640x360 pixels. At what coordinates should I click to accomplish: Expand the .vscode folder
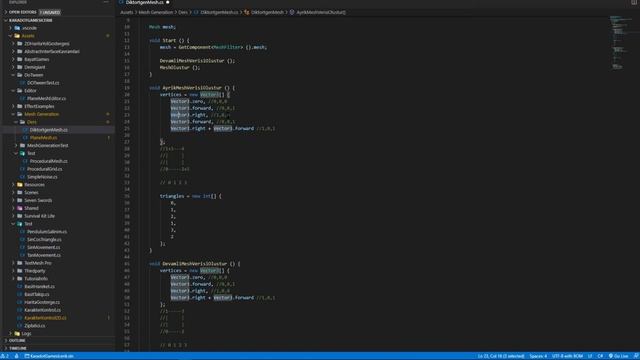click(x=29, y=28)
